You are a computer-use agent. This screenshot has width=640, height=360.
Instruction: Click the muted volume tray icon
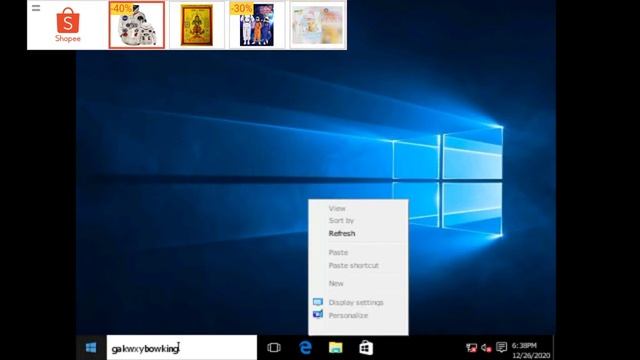[x=486, y=348]
